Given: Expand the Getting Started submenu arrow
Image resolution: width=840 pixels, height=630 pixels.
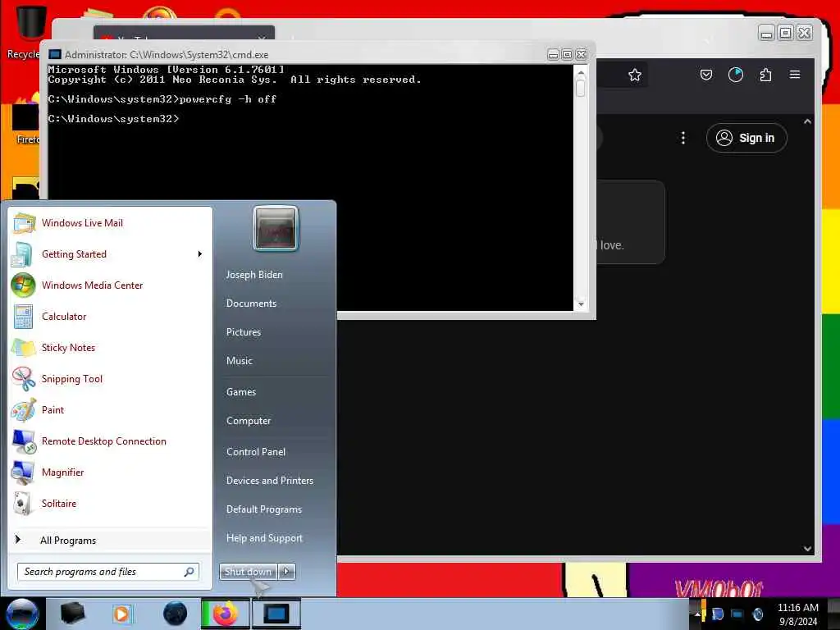Looking at the screenshot, I should pos(200,254).
